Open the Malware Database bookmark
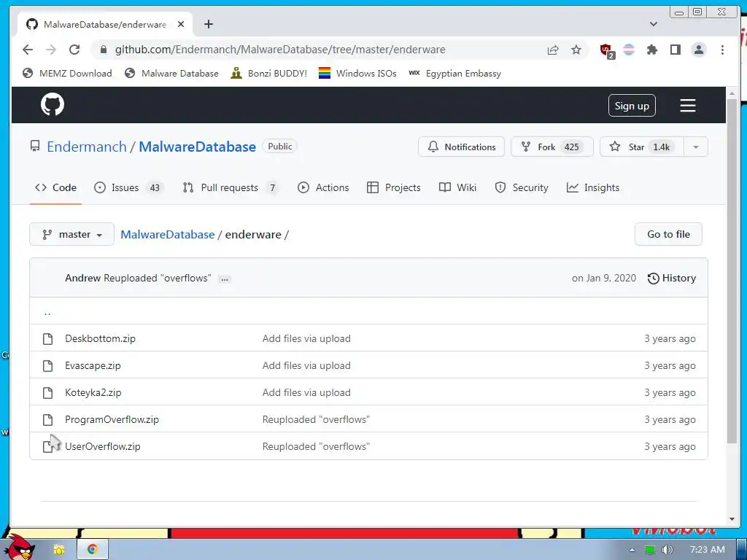 click(x=171, y=74)
